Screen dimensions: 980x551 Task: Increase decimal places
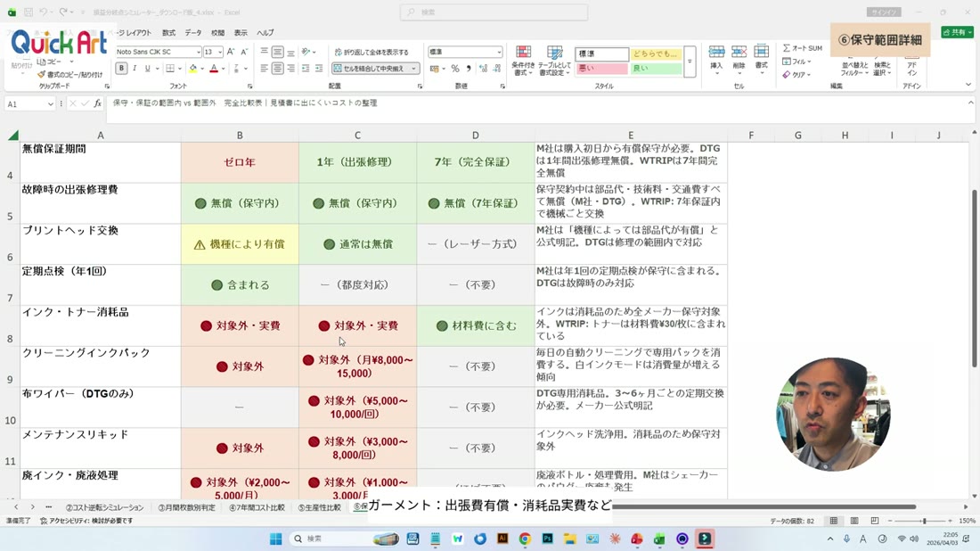tap(483, 68)
